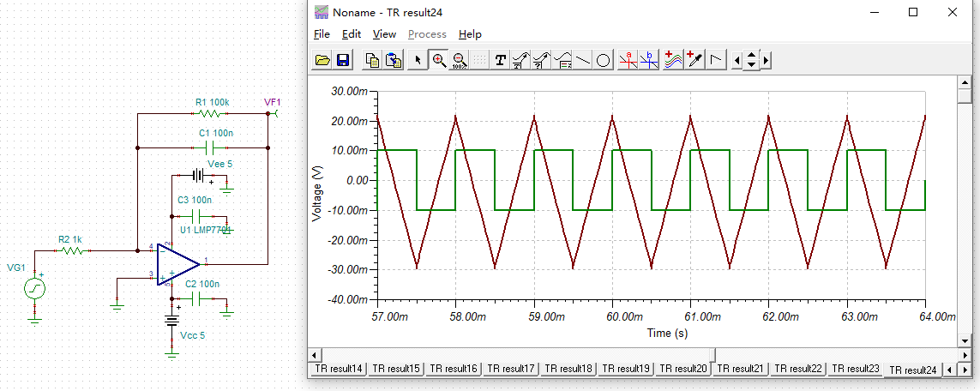Switch to TR result21 tab
This screenshot has height=391, width=980.
(x=741, y=369)
